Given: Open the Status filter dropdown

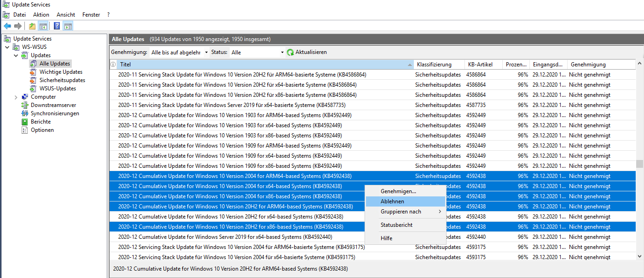Looking at the screenshot, I should click(x=257, y=53).
